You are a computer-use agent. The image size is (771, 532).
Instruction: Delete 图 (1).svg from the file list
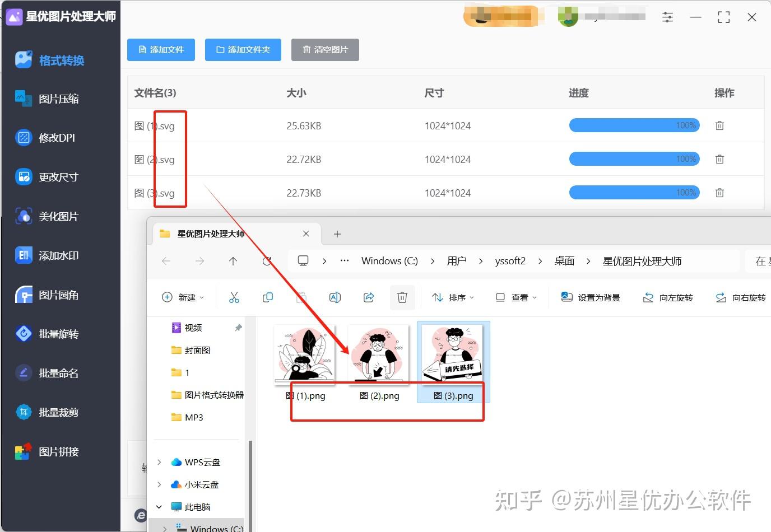719,125
